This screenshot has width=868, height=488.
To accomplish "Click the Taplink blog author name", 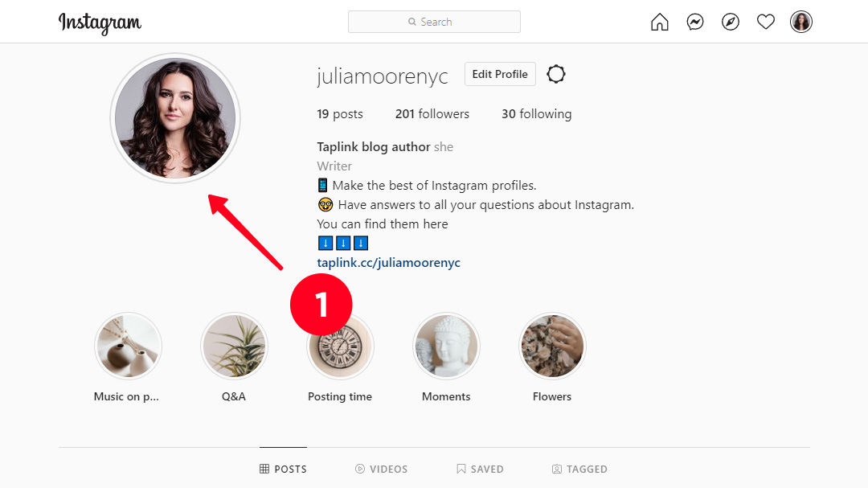I will (374, 147).
